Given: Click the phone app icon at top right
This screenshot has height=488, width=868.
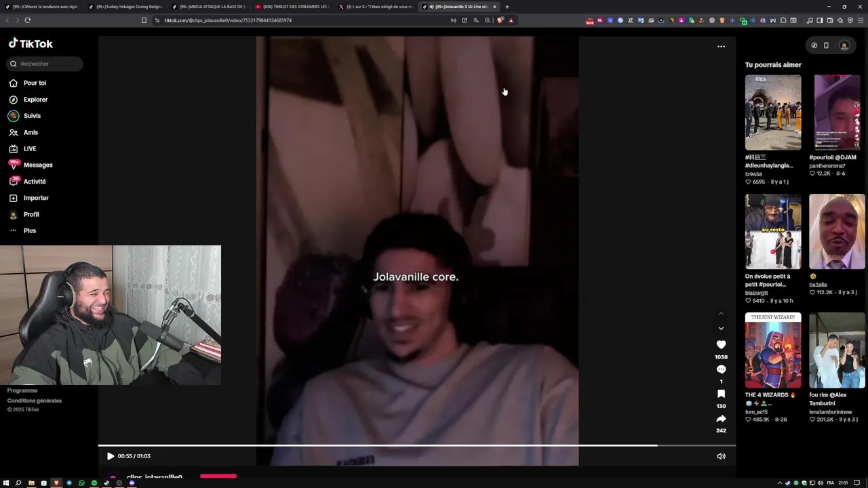Looking at the screenshot, I should pos(826,45).
